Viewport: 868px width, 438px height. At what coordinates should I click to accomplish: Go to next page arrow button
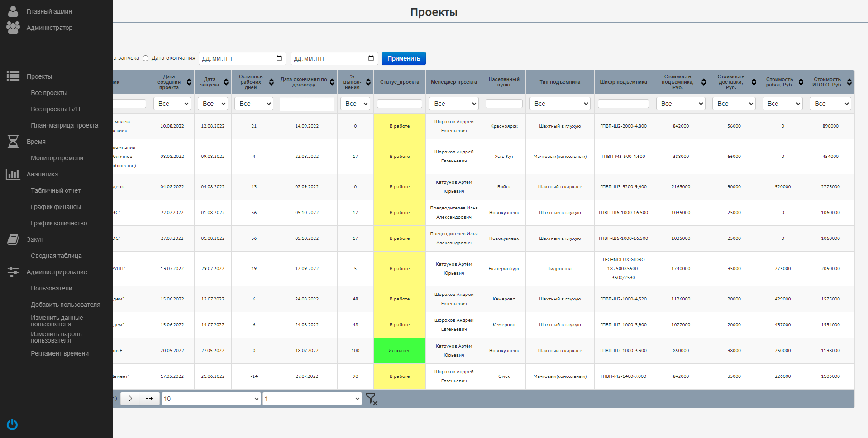[x=130, y=399]
